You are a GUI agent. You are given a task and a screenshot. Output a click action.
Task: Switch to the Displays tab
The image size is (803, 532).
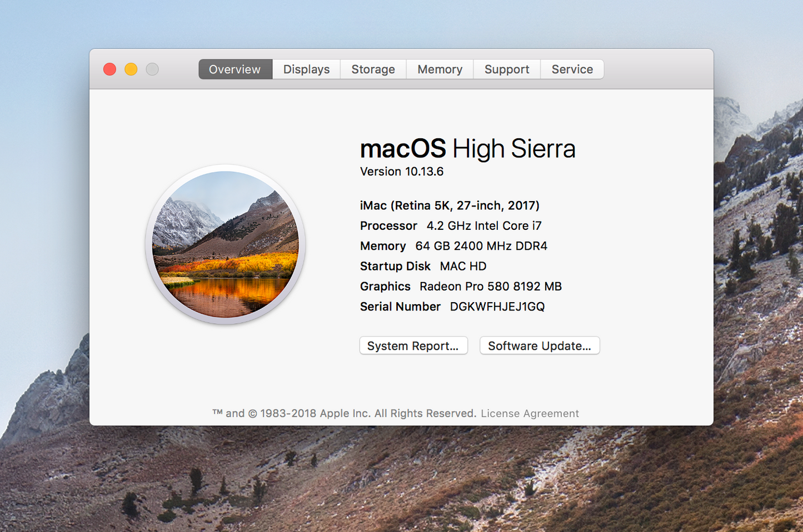click(306, 69)
